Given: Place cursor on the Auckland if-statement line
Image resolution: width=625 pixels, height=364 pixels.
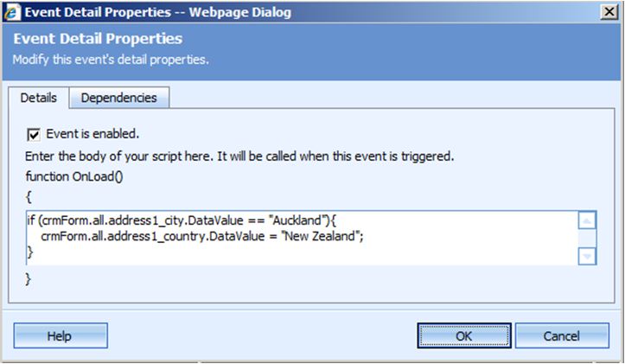Looking at the screenshot, I should click(174, 220).
